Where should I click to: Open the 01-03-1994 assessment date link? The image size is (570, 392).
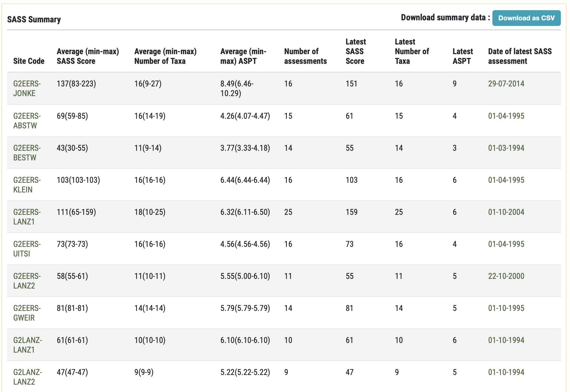pyautogui.click(x=506, y=148)
